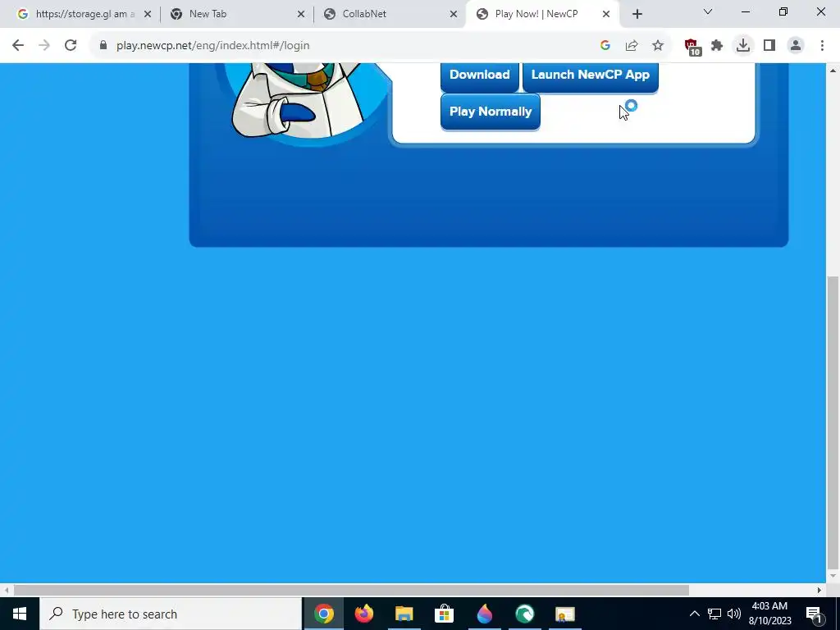
Task: Open Microsoft Store from the taskbar
Action: tap(444, 614)
